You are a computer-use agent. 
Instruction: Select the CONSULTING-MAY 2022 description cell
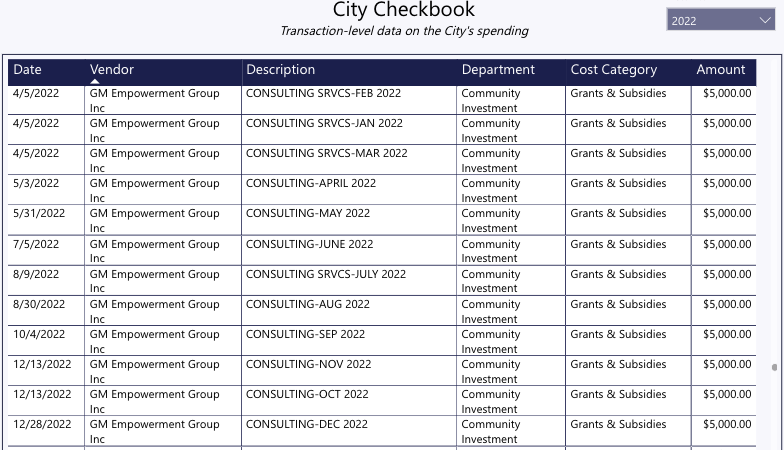348,220
